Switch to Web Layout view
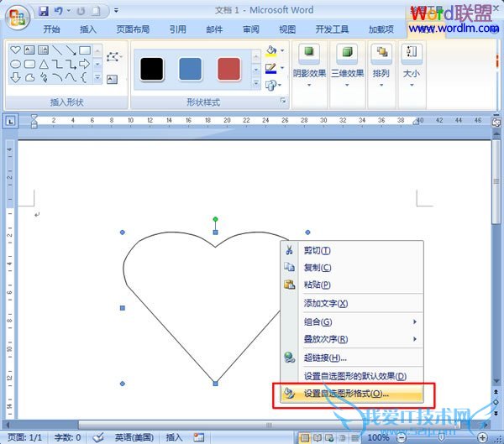This screenshot has height=444, width=504. coord(329,437)
